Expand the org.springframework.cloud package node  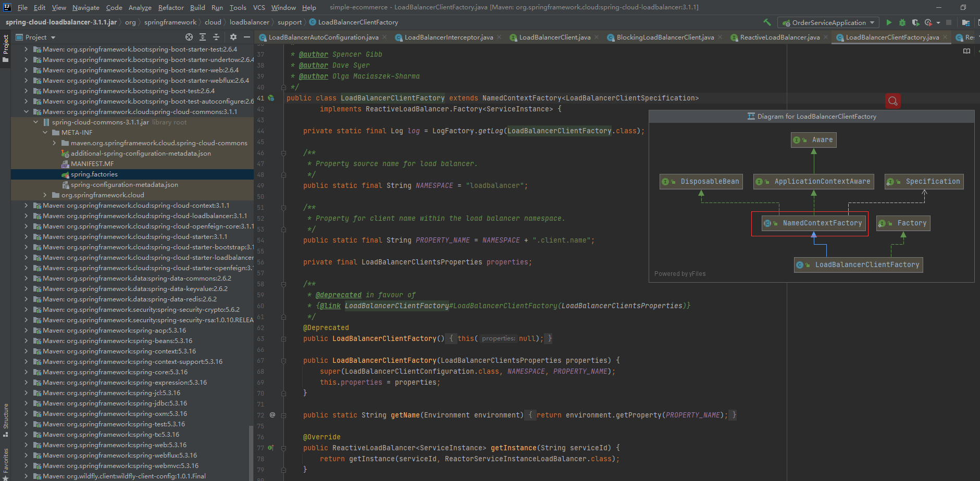click(x=45, y=195)
